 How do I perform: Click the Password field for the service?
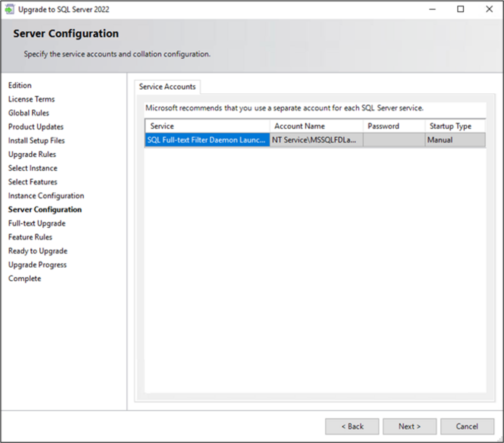tap(394, 140)
